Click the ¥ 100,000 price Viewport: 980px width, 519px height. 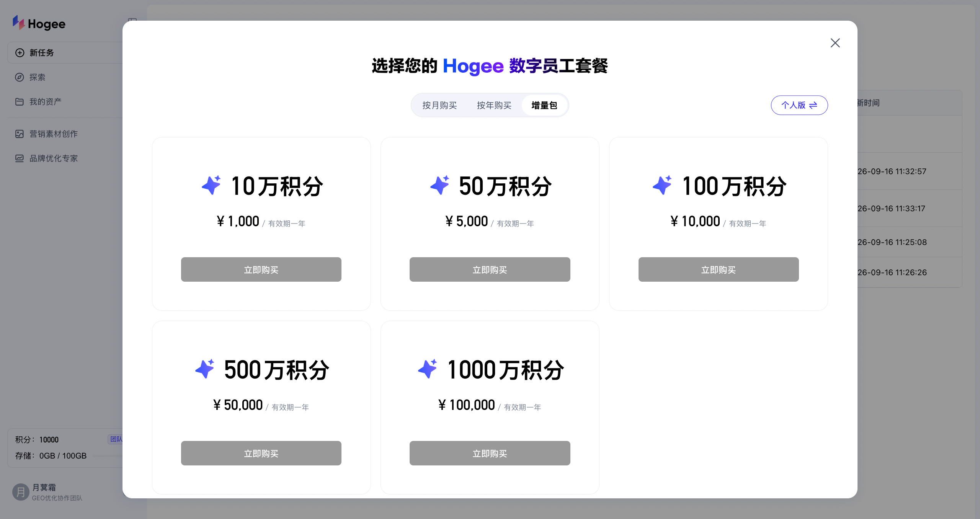pos(466,405)
